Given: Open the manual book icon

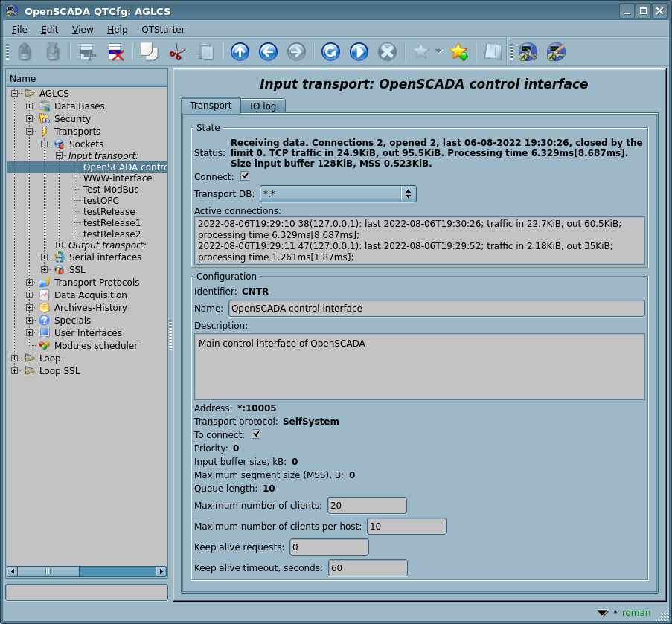Looking at the screenshot, I should point(493,52).
